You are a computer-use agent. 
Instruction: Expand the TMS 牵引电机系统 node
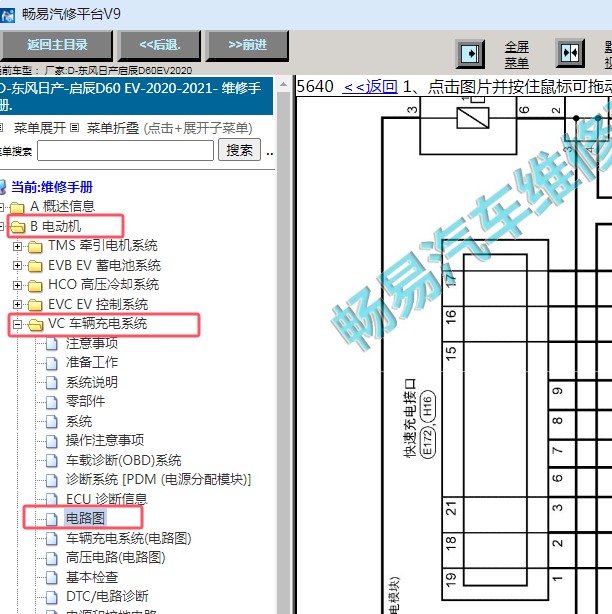point(17,246)
